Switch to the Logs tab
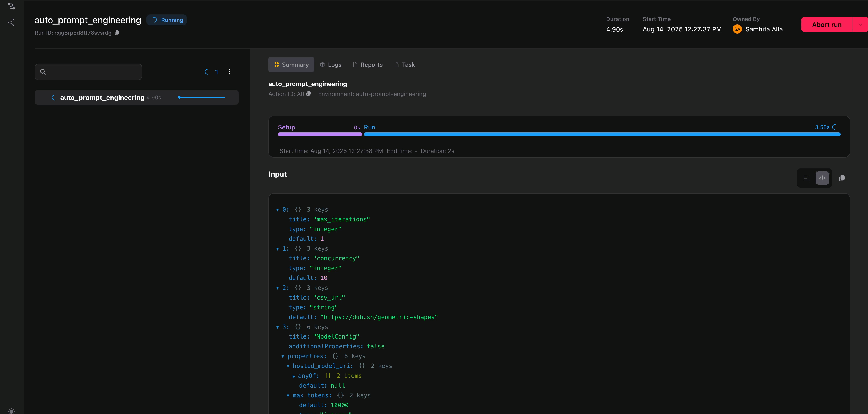The image size is (868, 414). pos(331,65)
